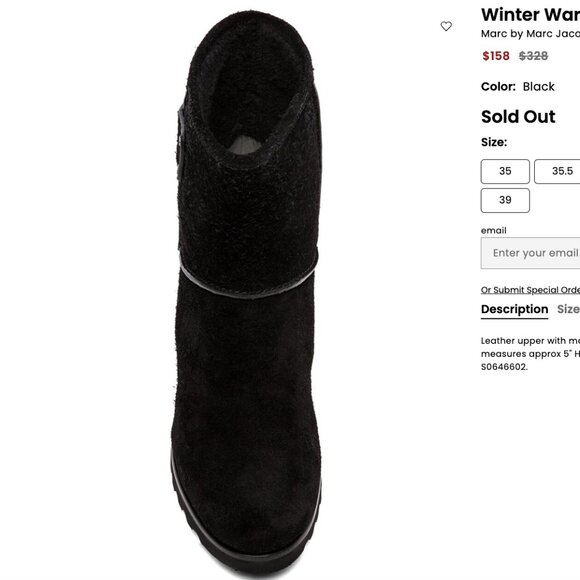Choose the 35.5 size option

click(x=557, y=171)
